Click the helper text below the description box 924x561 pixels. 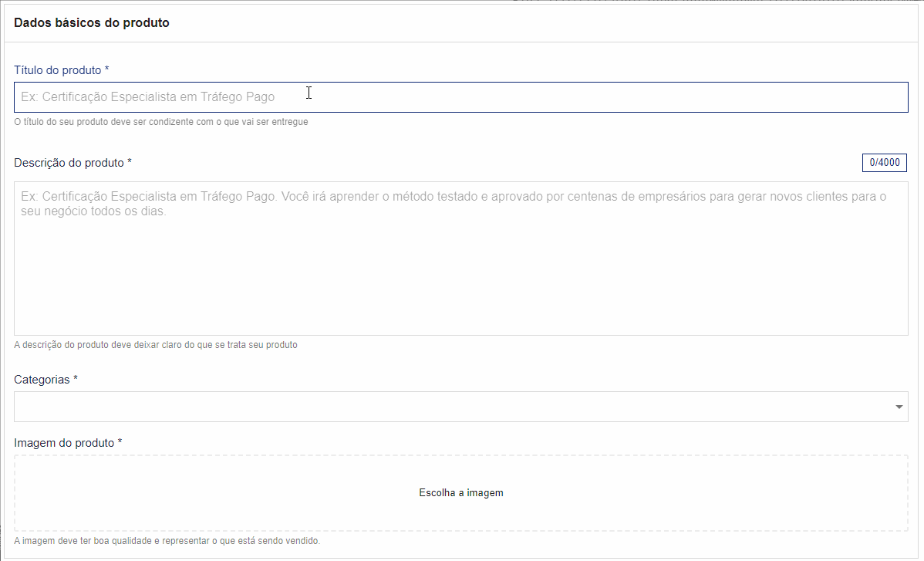(x=155, y=345)
